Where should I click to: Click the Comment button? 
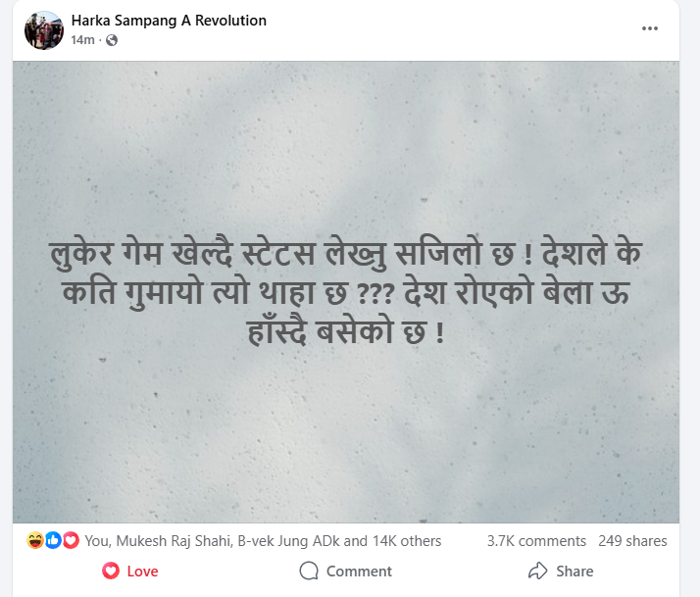tap(345, 572)
